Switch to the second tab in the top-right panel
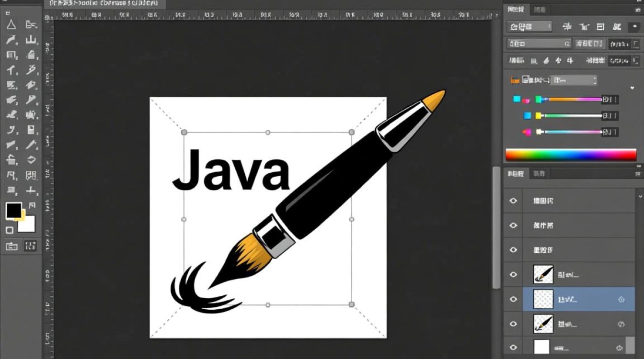Screen dimensions: 644x359 coord(539,9)
